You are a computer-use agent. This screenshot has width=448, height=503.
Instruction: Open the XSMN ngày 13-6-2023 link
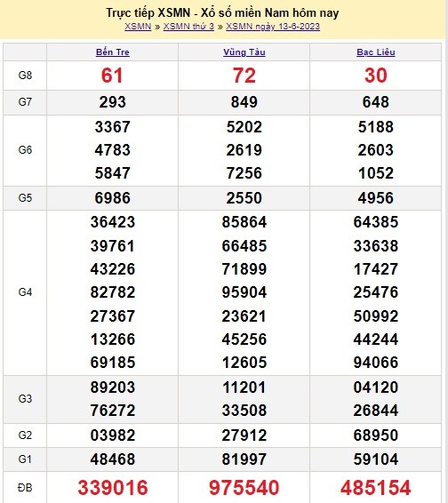273,27
